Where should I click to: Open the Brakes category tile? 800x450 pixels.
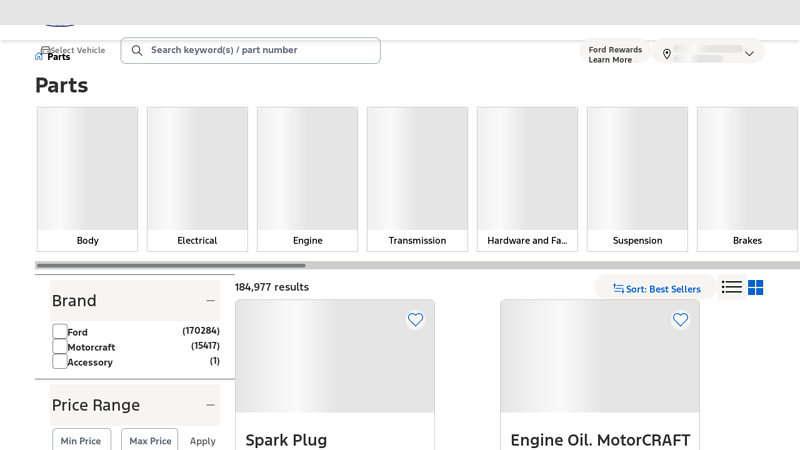[x=747, y=179]
